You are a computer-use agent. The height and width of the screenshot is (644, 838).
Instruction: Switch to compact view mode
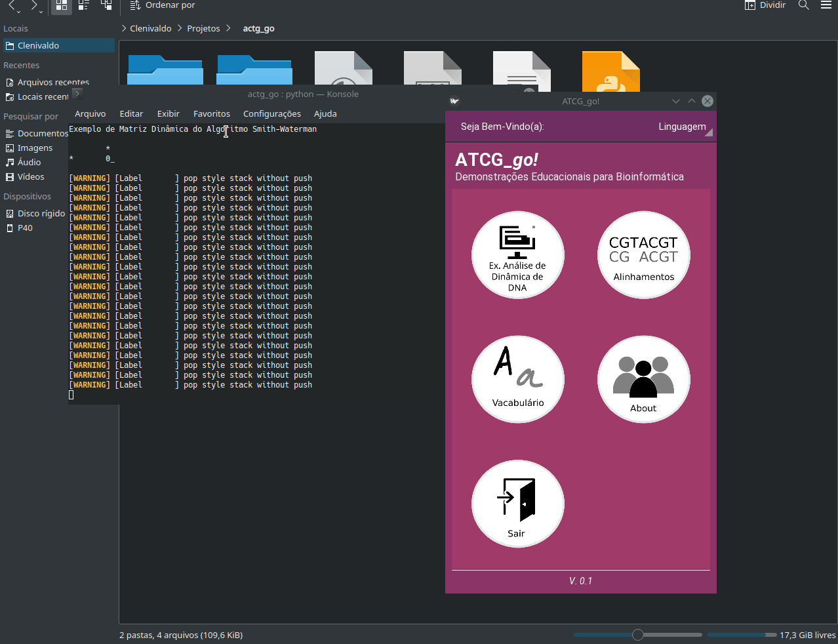tap(84, 6)
